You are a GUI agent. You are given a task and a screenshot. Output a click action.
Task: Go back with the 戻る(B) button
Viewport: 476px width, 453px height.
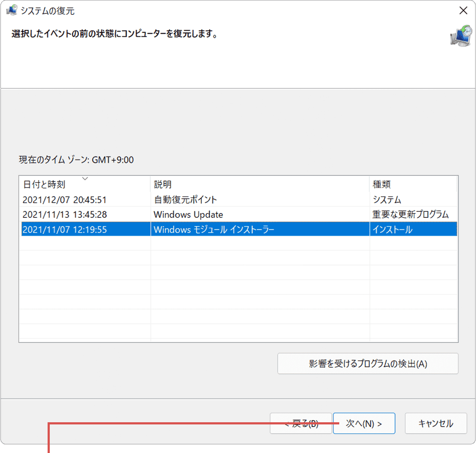[x=300, y=423]
